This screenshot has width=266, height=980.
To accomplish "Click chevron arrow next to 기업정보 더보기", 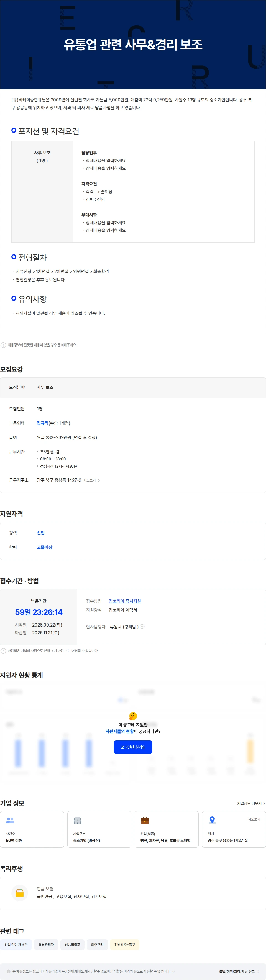I will click(264, 803).
